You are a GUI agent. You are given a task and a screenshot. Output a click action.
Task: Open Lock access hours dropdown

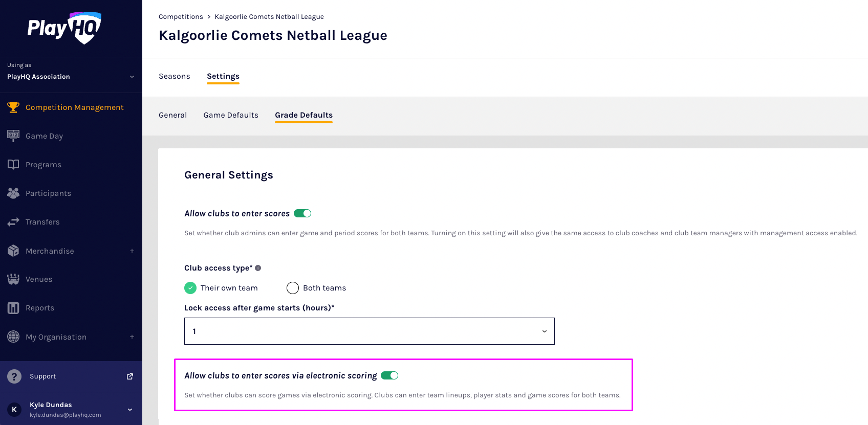point(369,331)
